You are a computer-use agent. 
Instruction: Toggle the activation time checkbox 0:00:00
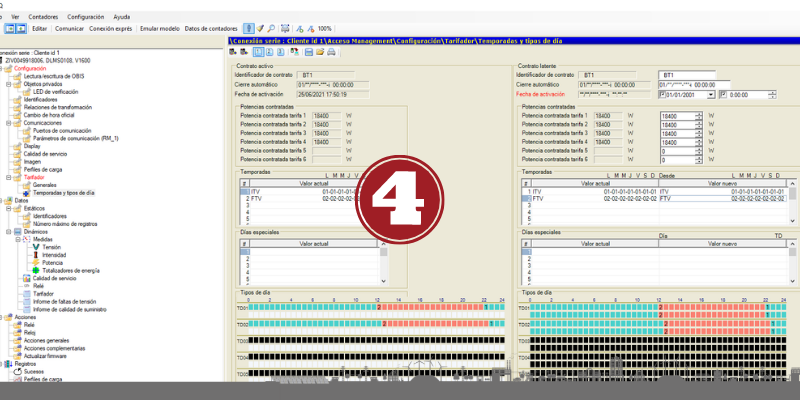[723, 95]
